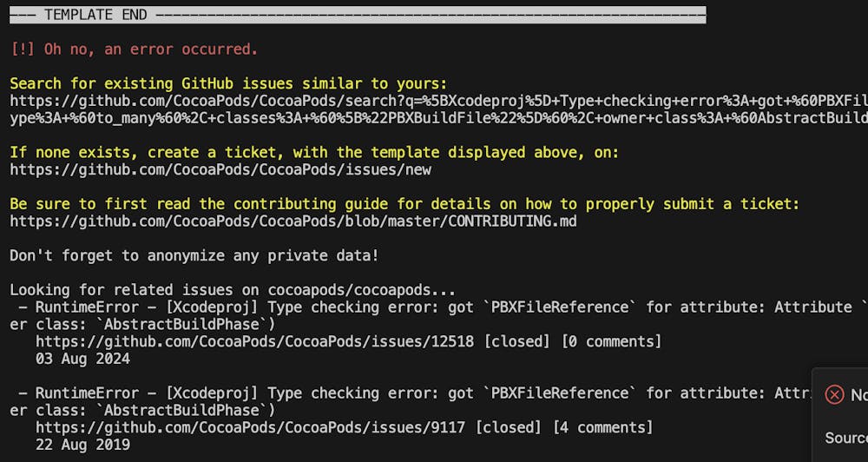Click the highlighted TEMPLATE END line

point(358,15)
